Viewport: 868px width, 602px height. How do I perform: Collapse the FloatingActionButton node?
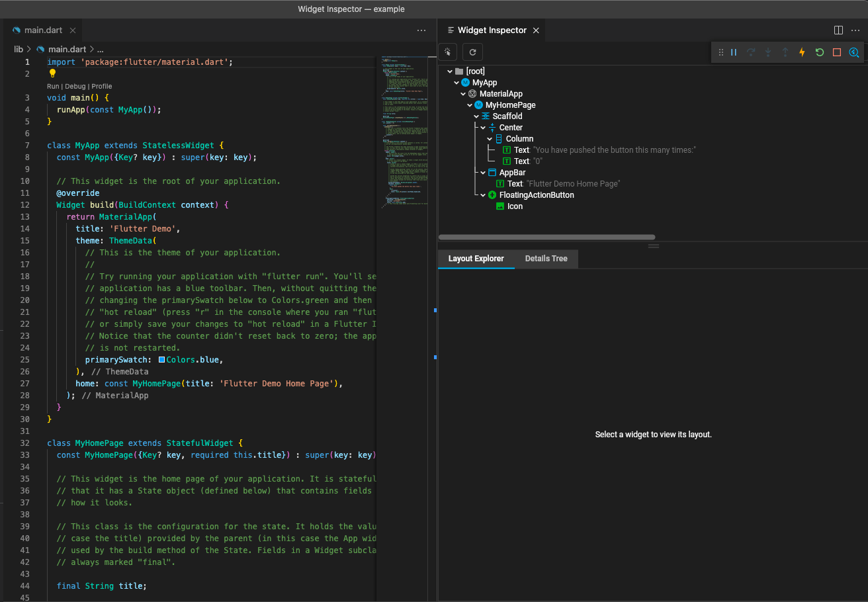(x=483, y=195)
